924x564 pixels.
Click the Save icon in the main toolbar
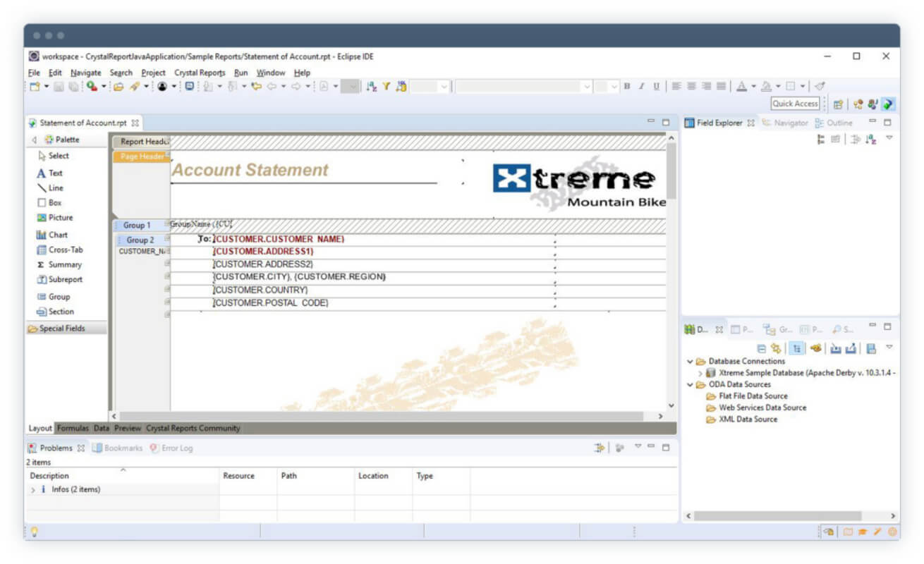tap(59, 87)
